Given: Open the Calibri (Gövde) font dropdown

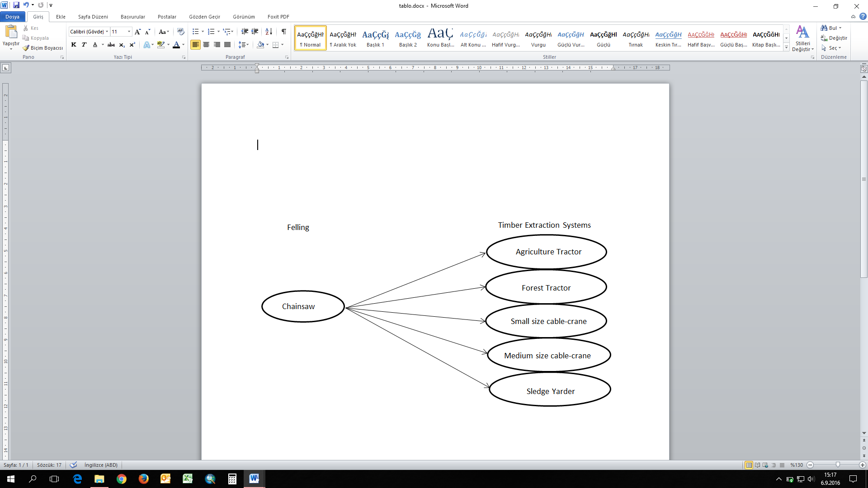Looking at the screenshot, I should (x=107, y=32).
